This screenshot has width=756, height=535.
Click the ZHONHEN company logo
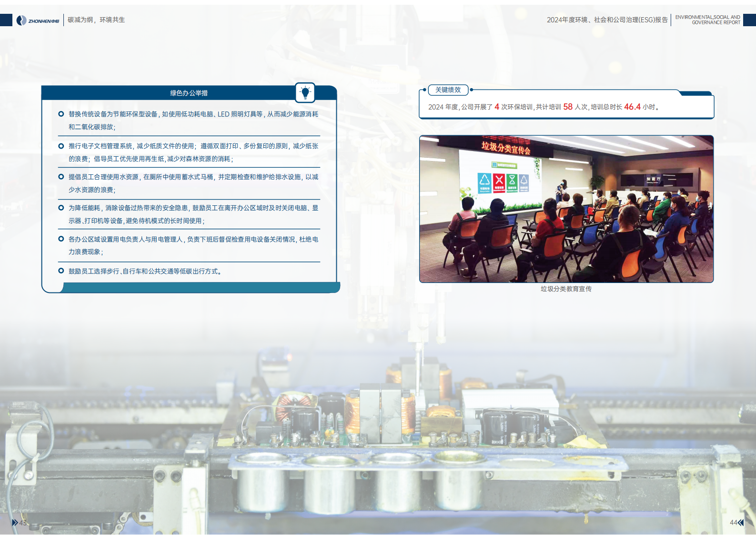[38, 20]
